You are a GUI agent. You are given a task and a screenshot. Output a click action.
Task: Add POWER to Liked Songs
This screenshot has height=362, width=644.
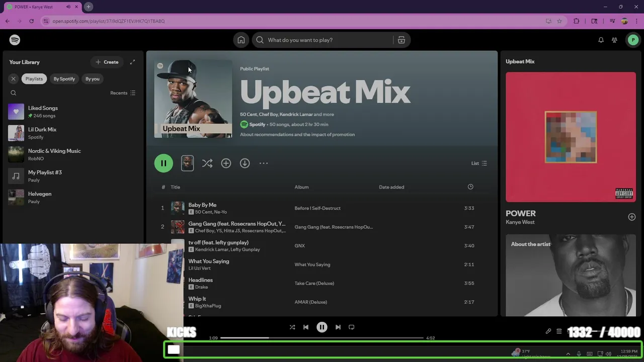pyautogui.click(x=631, y=217)
